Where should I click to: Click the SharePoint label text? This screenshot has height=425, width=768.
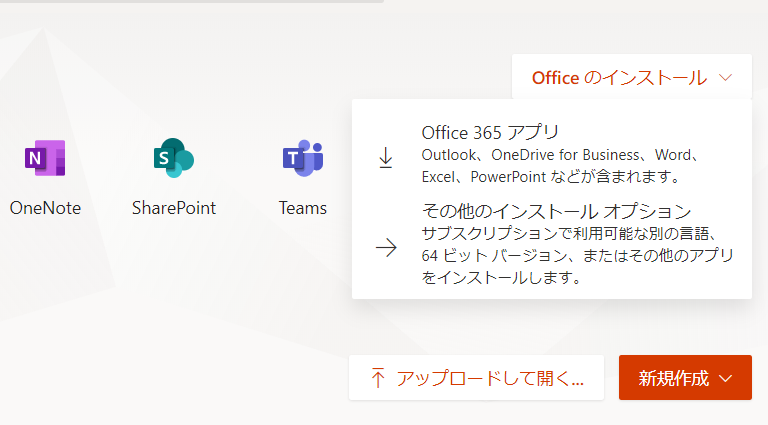[x=174, y=208]
